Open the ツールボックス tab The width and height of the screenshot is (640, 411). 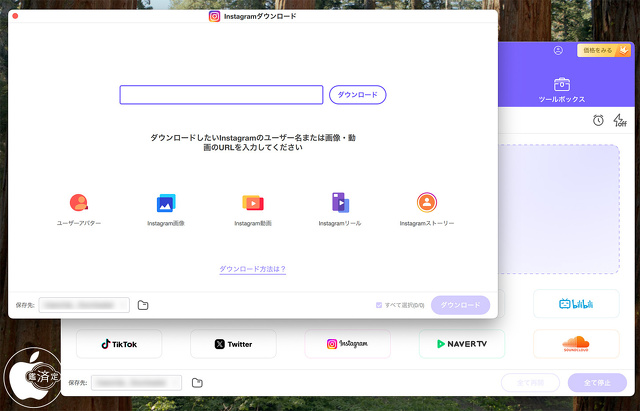pos(561,89)
